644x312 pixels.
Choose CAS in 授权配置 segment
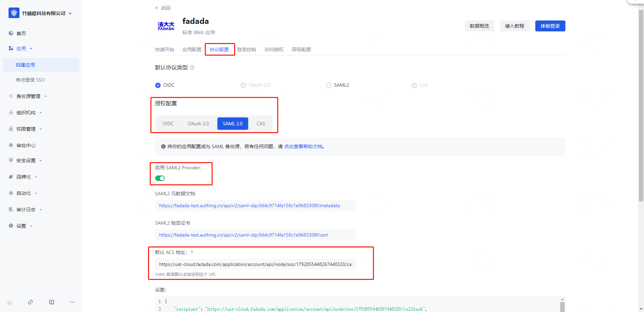tap(261, 124)
